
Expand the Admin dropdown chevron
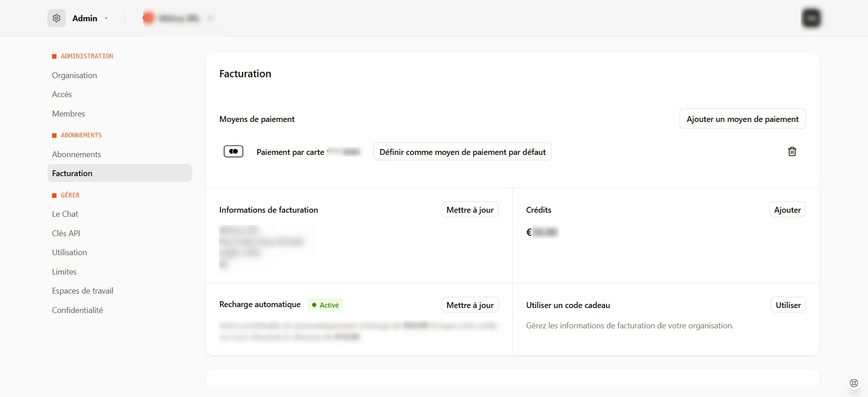point(106,19)
